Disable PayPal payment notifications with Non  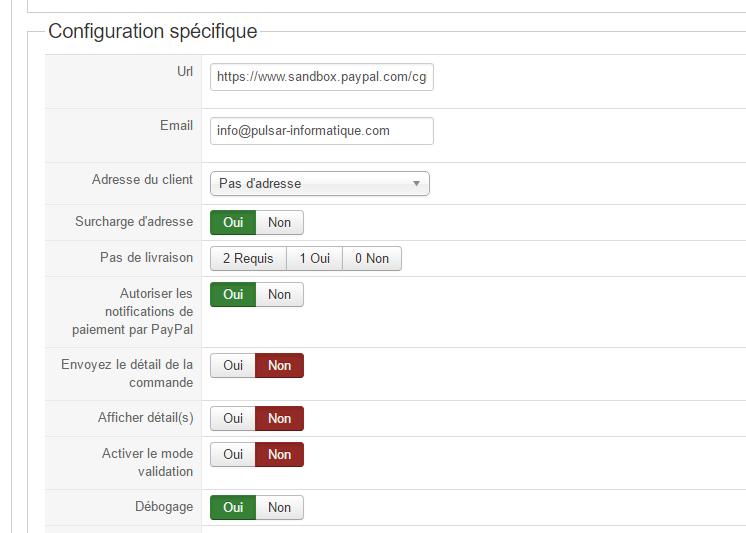click(279, 294)
